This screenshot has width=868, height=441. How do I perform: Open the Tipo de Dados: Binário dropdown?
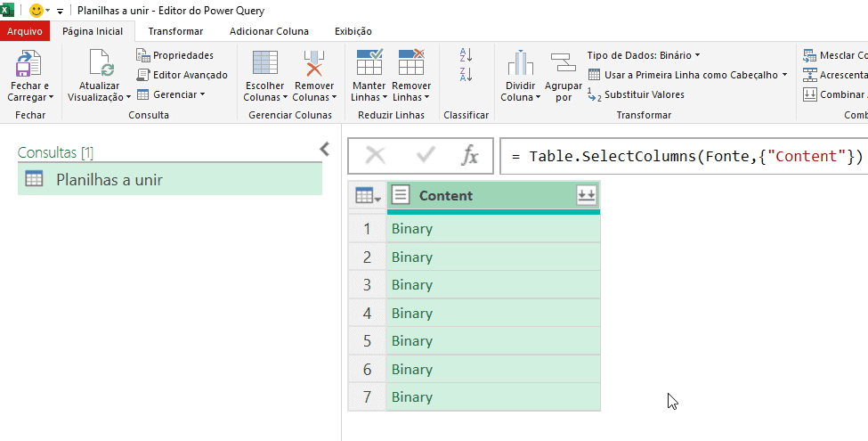(644, 55)
